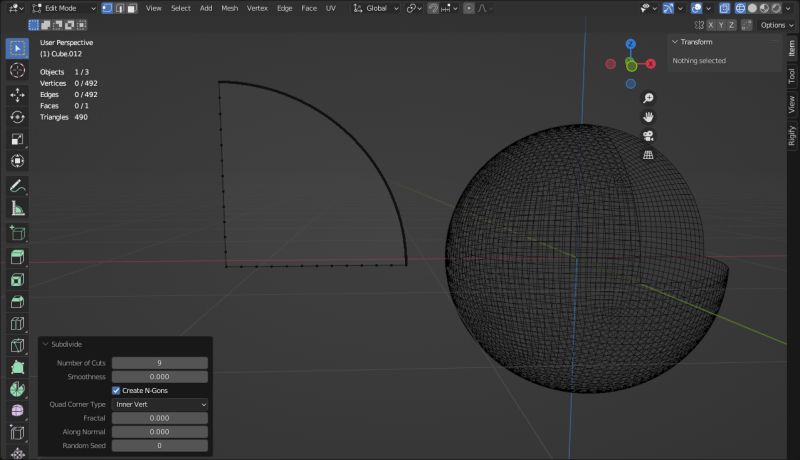This screenshot has height=460, width=800.
Task: Select the Edge Slide tool
Action: [17, 433]
